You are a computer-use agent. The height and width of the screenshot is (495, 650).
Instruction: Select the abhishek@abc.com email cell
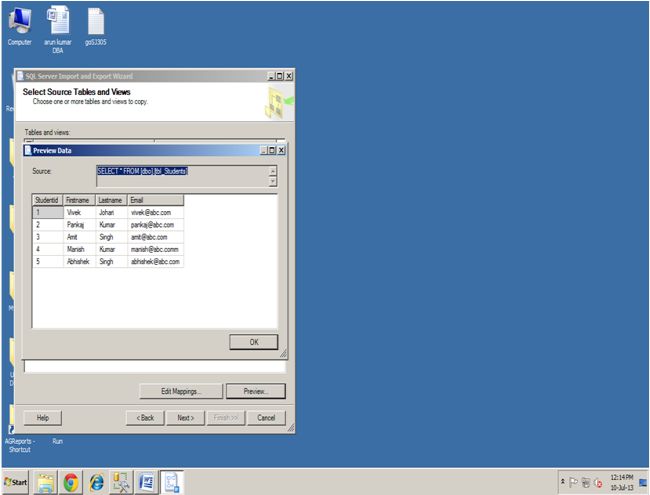click(x=155, y=262)
